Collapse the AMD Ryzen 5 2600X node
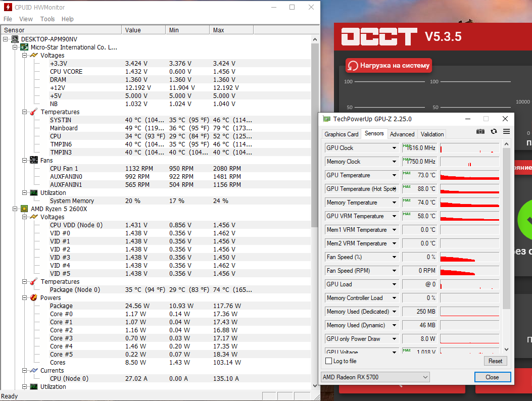 click(15, 209)
